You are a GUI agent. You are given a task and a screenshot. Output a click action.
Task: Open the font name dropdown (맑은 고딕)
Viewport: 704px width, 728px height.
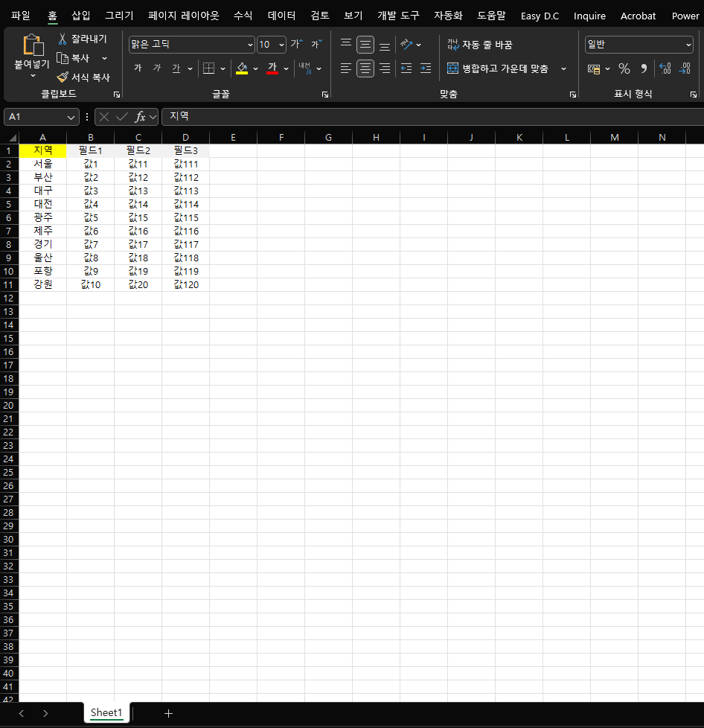coord(249,45)
